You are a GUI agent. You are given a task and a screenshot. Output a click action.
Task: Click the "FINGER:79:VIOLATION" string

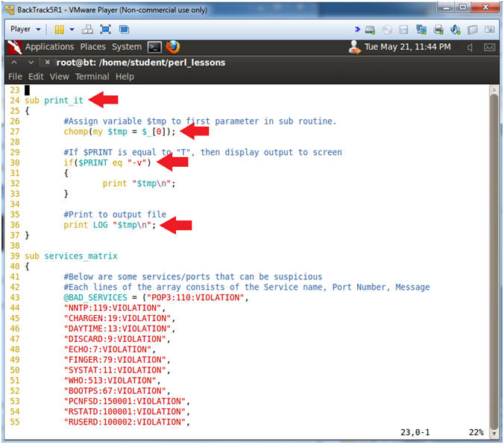[x=115, y=360]
